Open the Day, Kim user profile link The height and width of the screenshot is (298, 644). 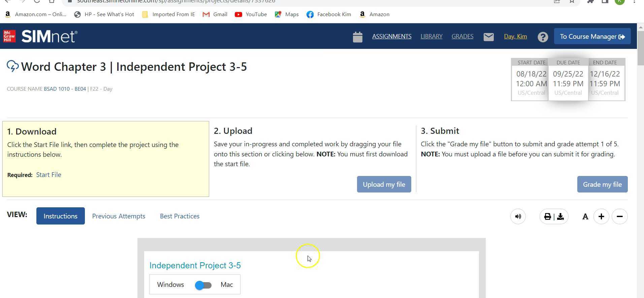(515, 36)
